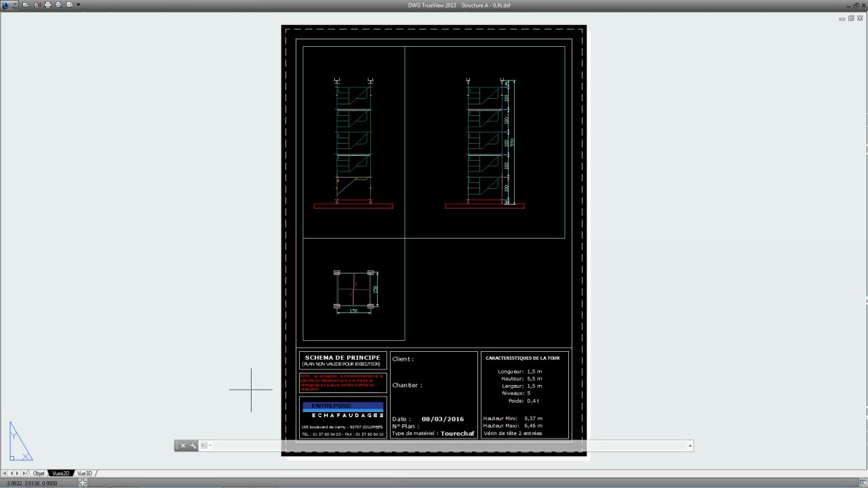This screenshot has height=488, width=868.
Task: Click the CARACTERISTIQUES DE LA TOUR heading
Action: point(523,358)
